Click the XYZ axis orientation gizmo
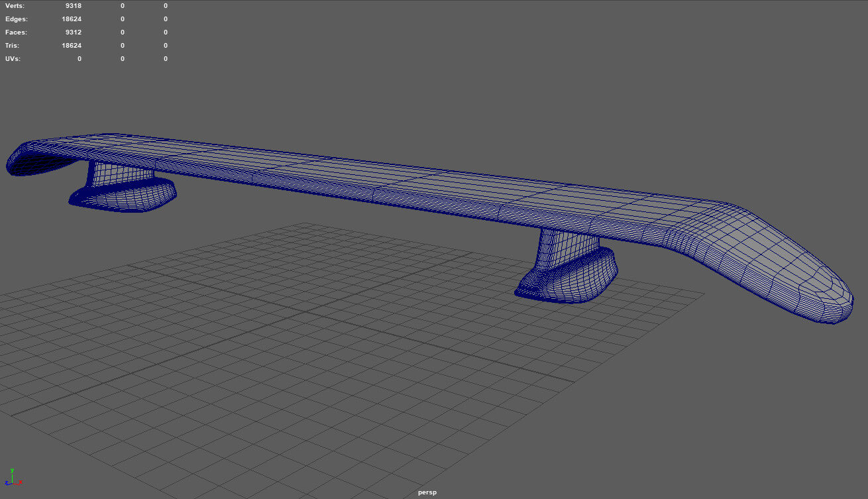 [x=11, y=478]
